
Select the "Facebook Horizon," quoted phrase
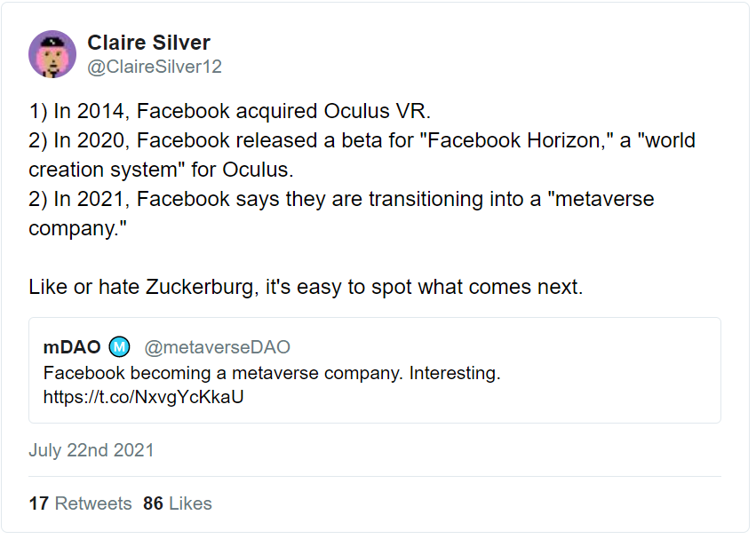click(x=516, y=140)
